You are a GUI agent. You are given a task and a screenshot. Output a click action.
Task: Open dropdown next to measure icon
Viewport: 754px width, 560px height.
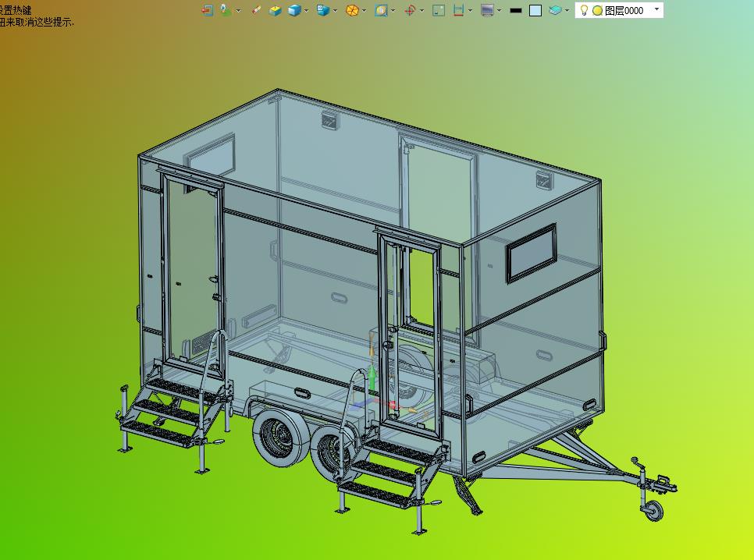click(470, 11)
